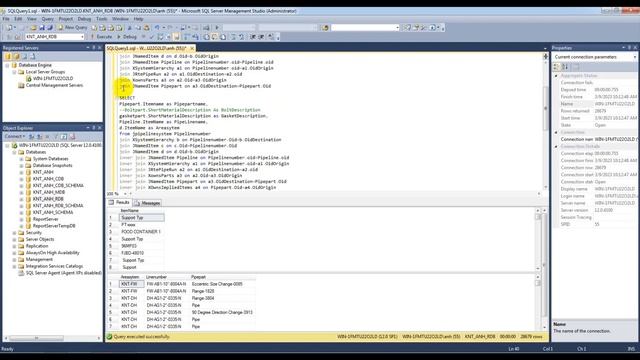Open the File menu
640x360 pixels.
coord(6,19)
